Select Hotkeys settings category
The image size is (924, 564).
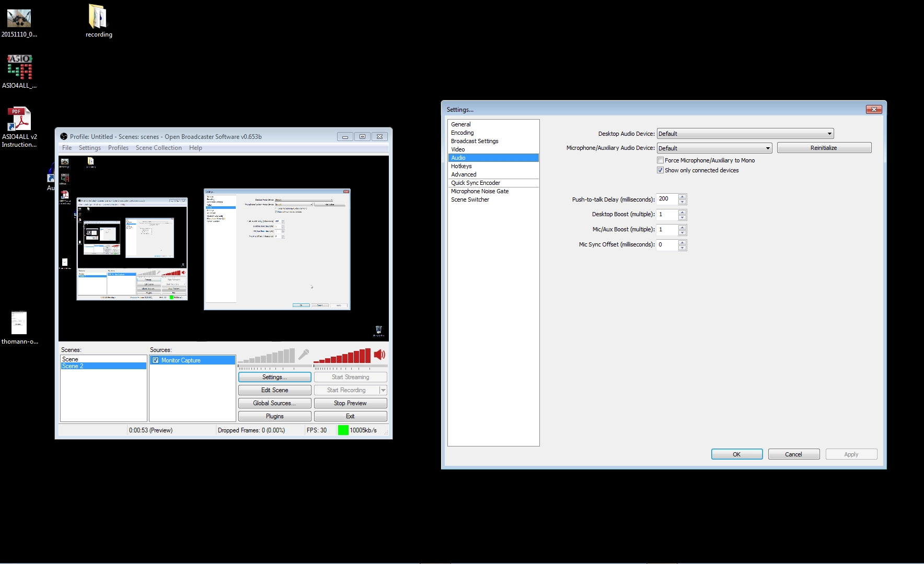point(493,166)
